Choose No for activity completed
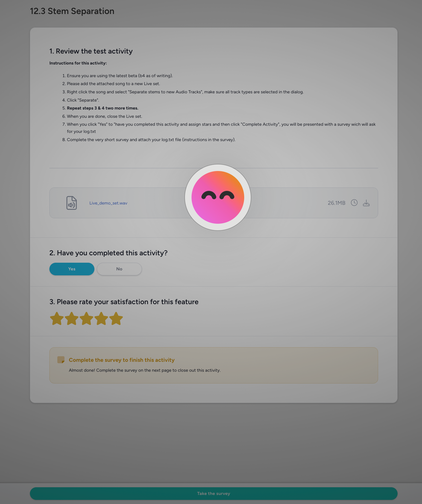 point(119,269)
